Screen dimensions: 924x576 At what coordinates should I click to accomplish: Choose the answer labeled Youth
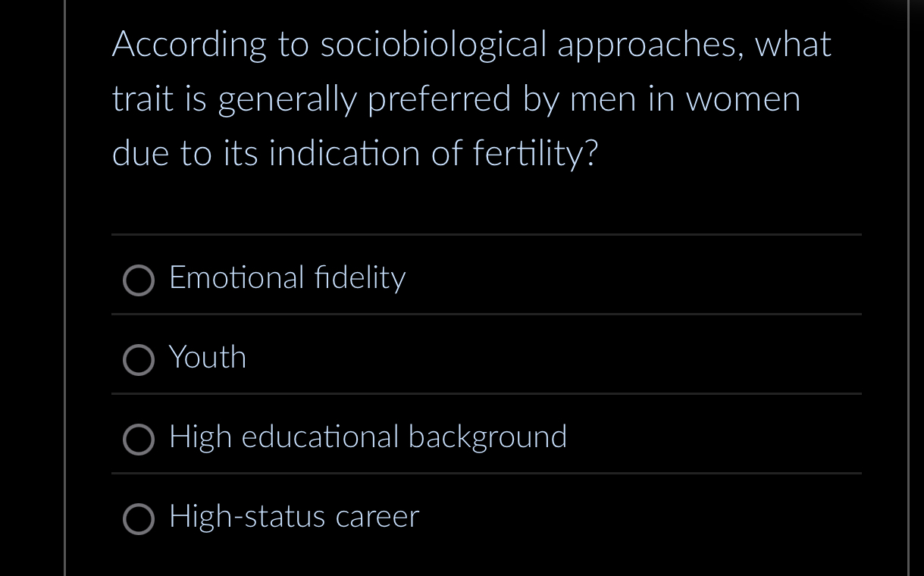point(207,357)
